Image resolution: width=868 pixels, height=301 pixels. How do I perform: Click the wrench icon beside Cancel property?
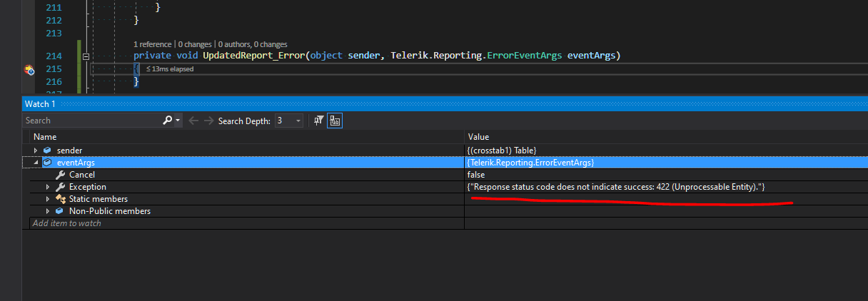coord(60,175)
